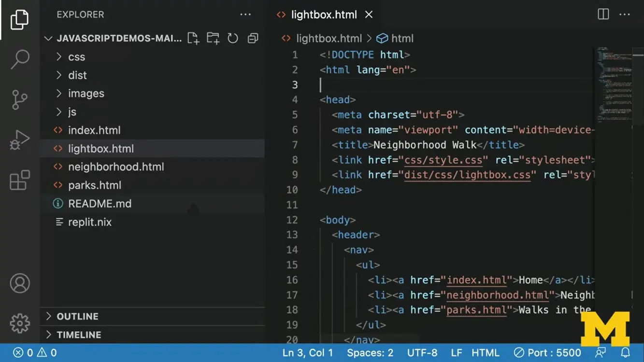Screen dimensions: 644x362
Task: Change encoding via UTF-8 status item
Action: coord(422,353)
